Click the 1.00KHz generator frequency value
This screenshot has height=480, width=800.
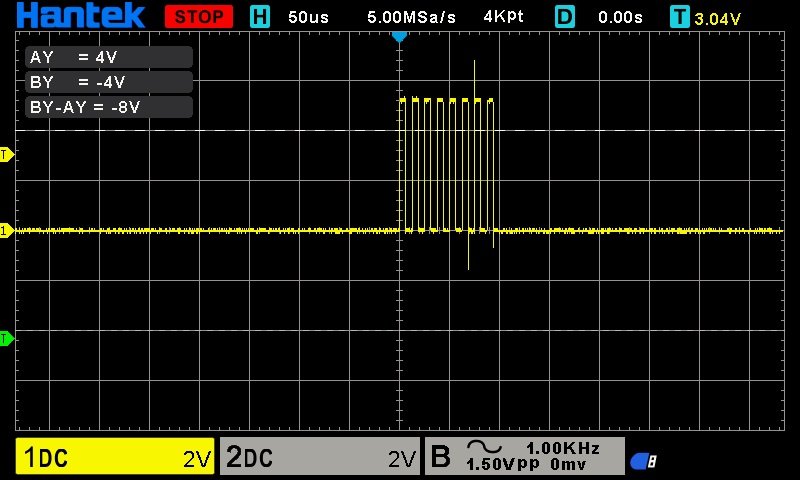[x=563, y=448]
